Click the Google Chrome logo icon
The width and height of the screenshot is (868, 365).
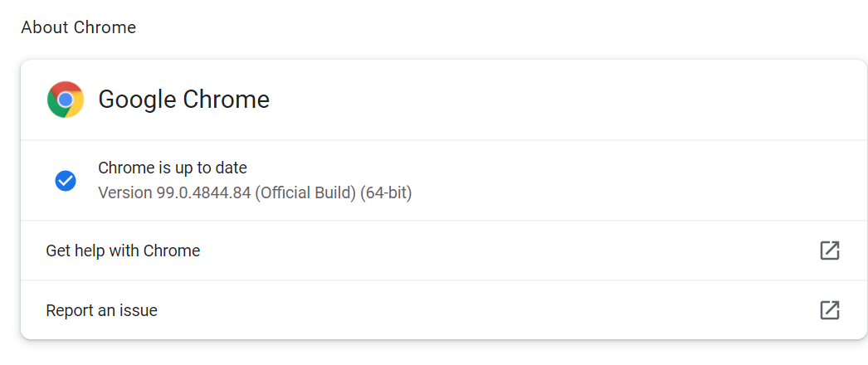(x=66, y=100)
